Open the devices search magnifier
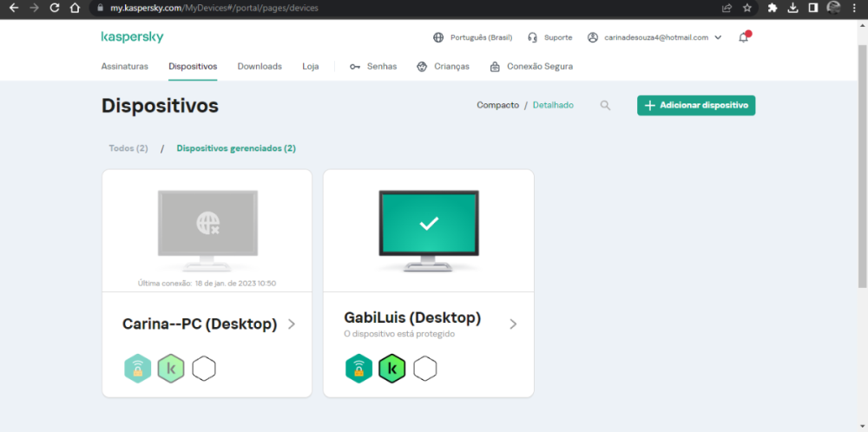Viewport: 868px width, 432px height. coord(606,105)
